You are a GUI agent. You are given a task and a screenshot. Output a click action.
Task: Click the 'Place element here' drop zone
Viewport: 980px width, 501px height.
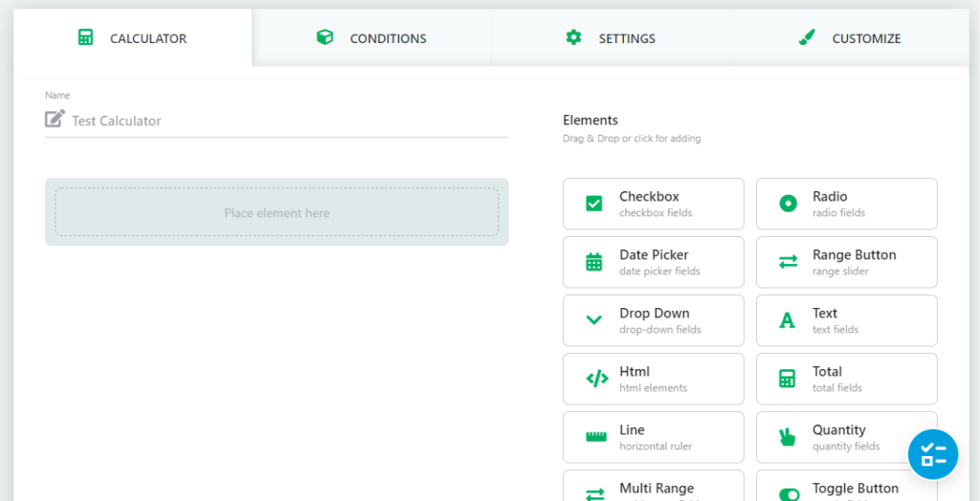click(277, 212)
